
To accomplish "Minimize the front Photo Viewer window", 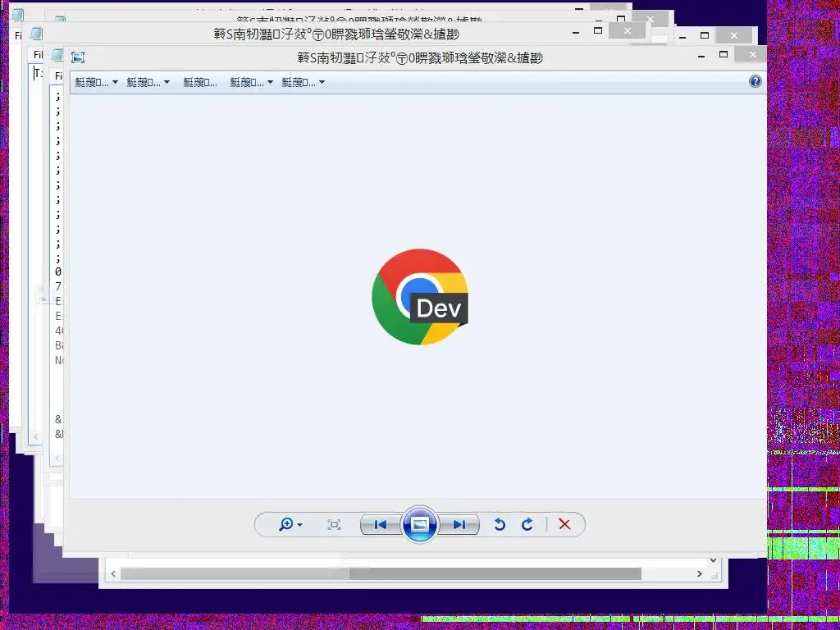I will (701, 55).
